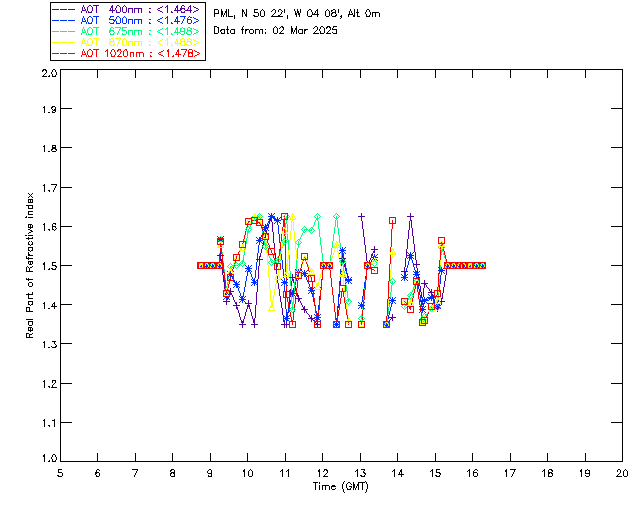The image size is (640, 512).
Task: Click the 'Data from: 02 Mar 2025' text
Action: 276,31
